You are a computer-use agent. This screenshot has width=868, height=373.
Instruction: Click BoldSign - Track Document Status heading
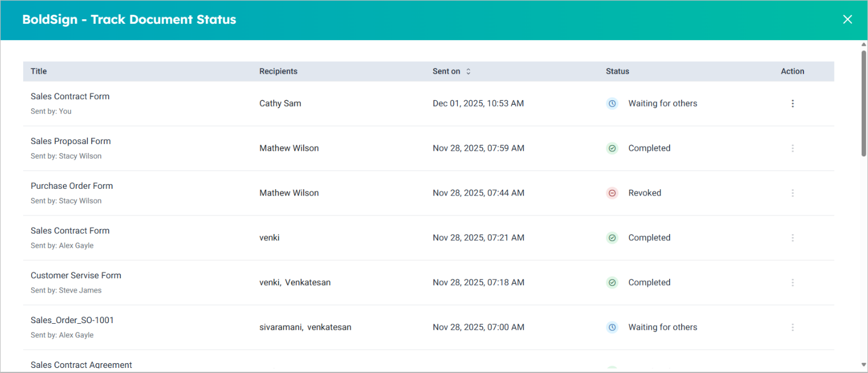point(129,19)
